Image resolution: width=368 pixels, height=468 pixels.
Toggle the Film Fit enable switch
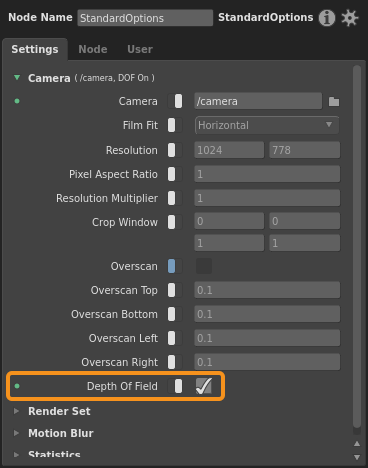pyautogui.click(x=175, y=125)
